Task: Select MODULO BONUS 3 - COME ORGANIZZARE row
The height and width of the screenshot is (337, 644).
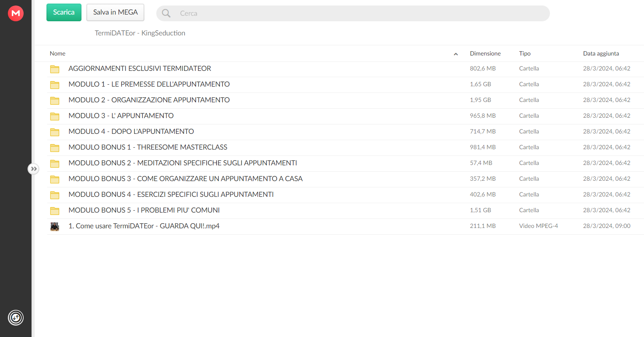Action: click(346, 180)
